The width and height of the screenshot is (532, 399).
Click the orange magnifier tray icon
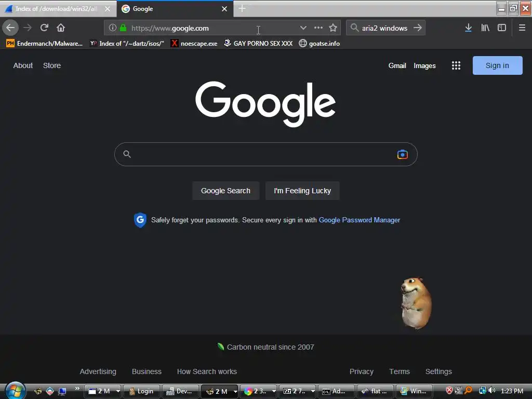tap(468, 391)
